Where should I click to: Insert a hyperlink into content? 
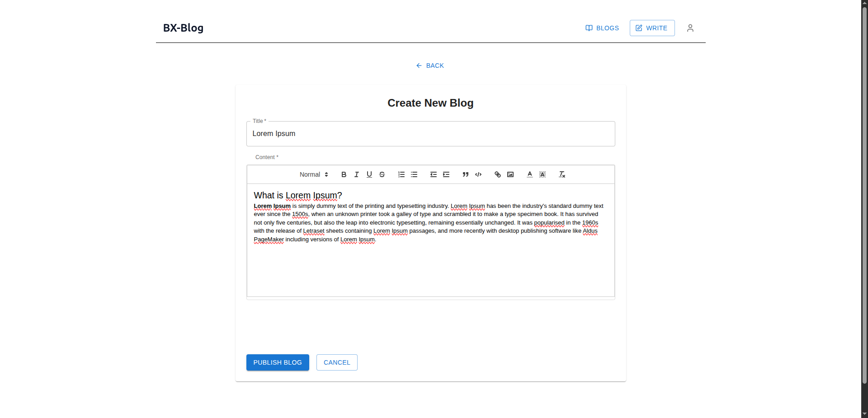[x=497, y=174]
